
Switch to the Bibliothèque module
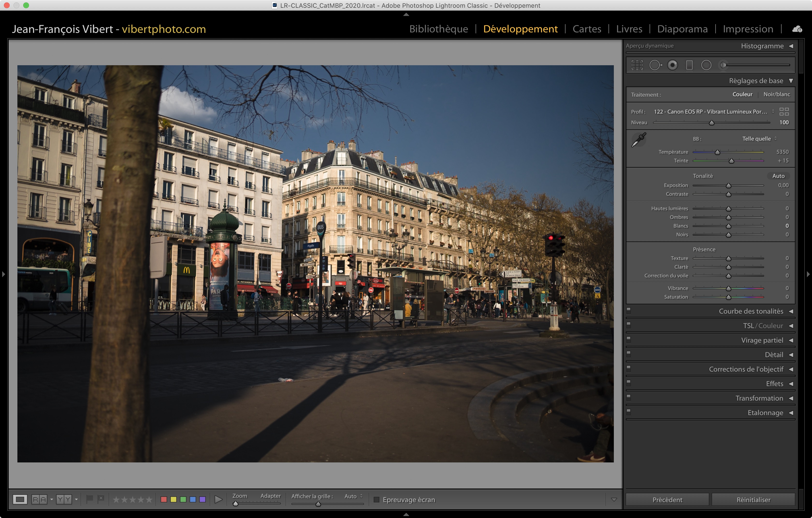[438, 29]
